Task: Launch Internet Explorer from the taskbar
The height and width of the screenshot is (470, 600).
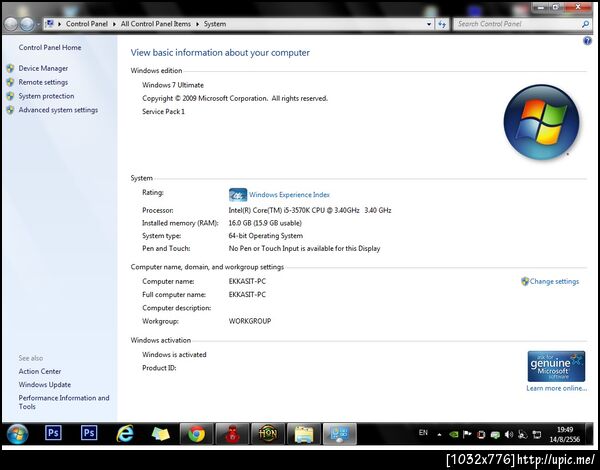Action: coord(125,434)
